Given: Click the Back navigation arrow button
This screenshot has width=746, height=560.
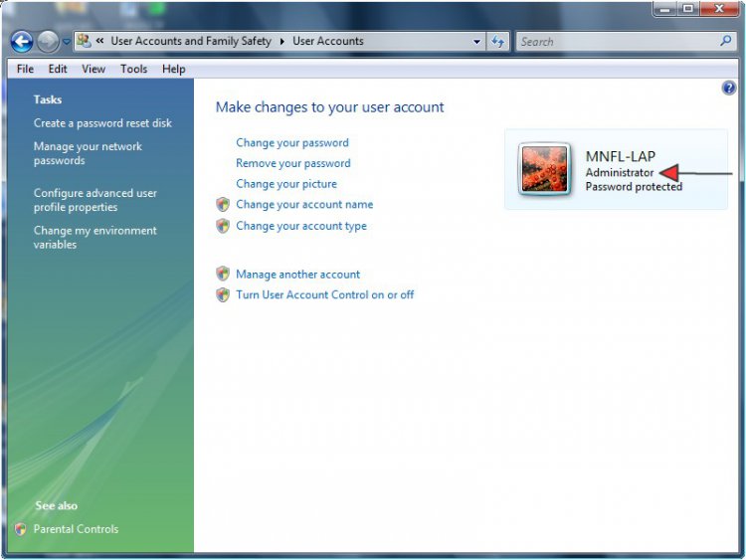Looking at the screenshot, I should tap(22, 42).
